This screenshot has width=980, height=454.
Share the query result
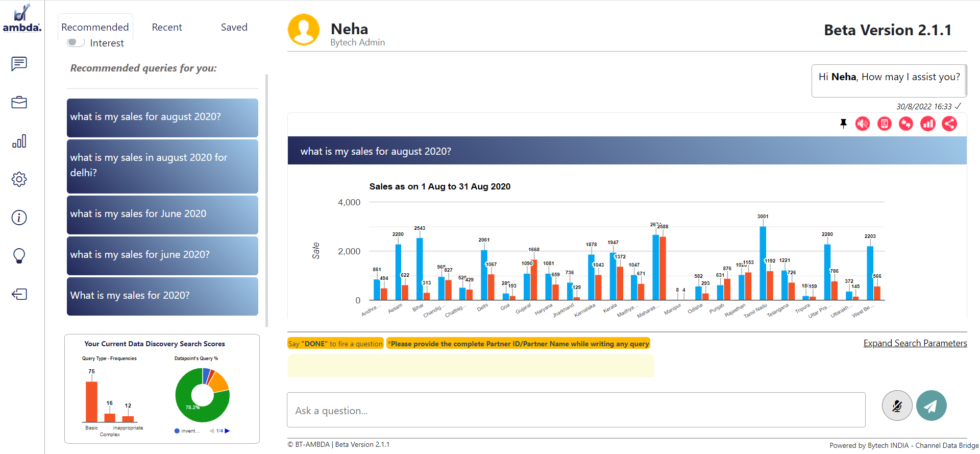pos(949,124)
